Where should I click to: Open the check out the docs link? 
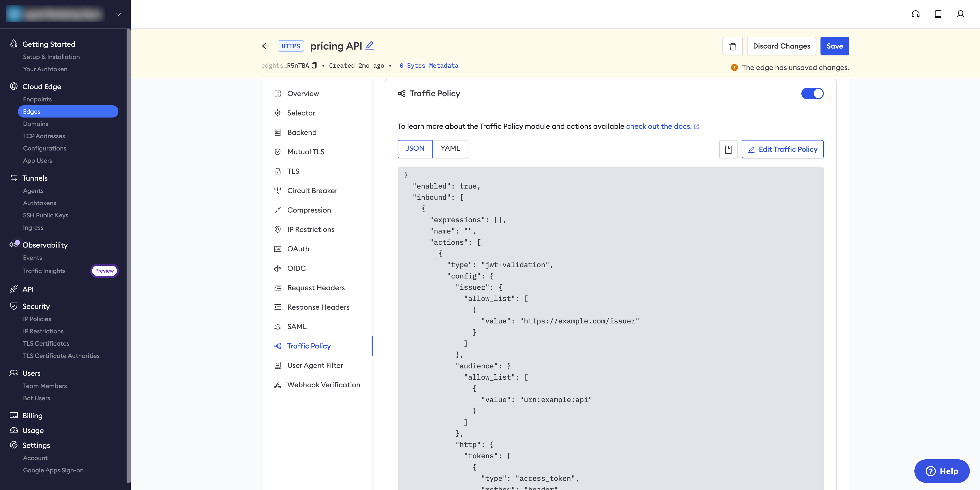click(658, 126)
